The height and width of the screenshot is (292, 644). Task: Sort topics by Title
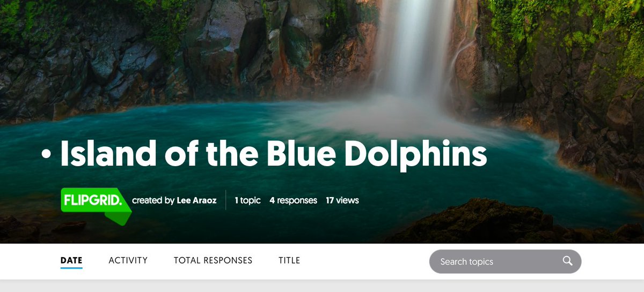pos(289,260)
